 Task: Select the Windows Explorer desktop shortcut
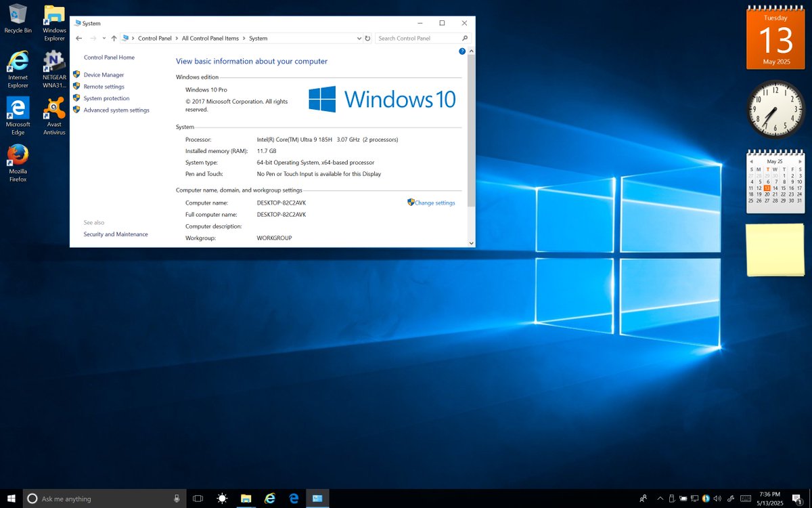[54, 22]
